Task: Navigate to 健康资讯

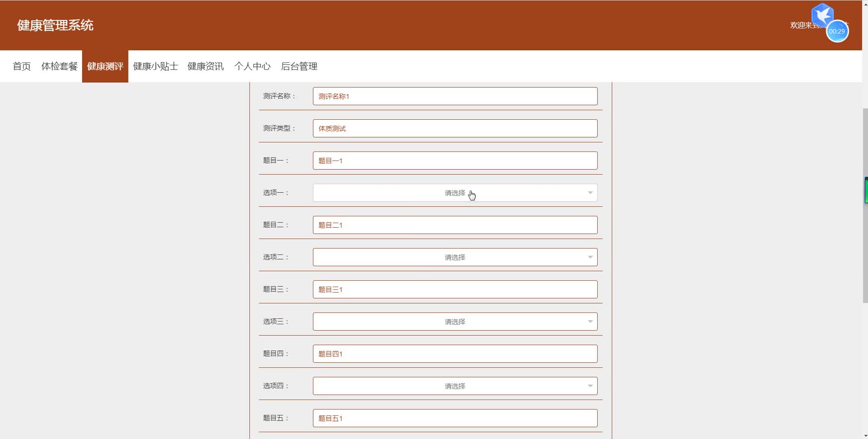Action: pyautogui.click(x=205, y=66)
